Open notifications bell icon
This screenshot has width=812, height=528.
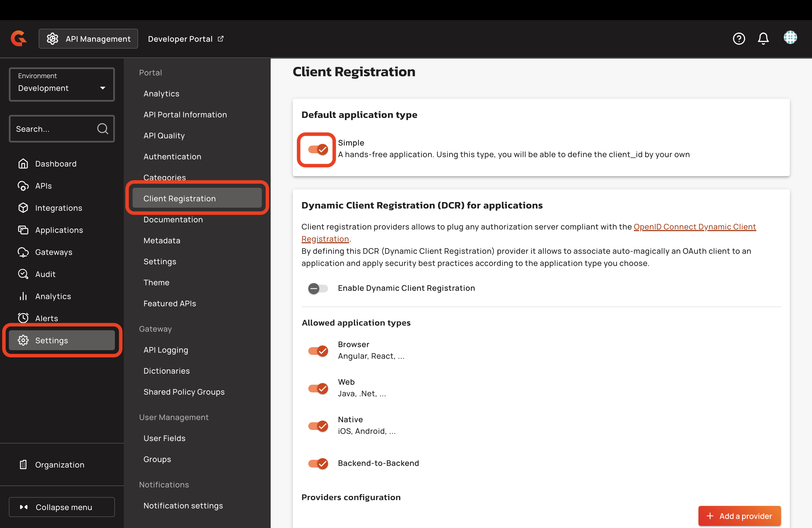tap(763, 39)
